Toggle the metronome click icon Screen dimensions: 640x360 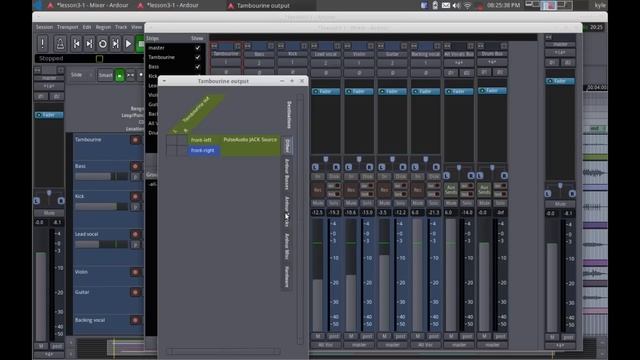coord(60,43)
